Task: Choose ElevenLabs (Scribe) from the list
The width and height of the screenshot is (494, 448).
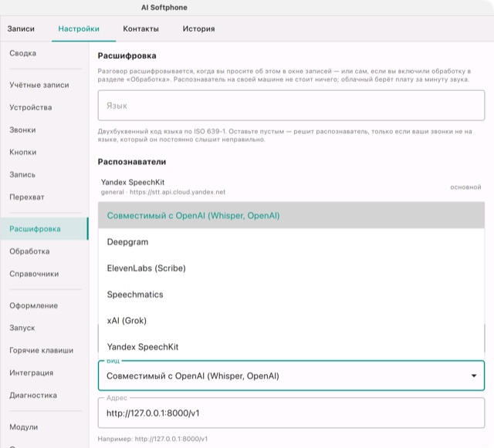Action: [291, 268]
